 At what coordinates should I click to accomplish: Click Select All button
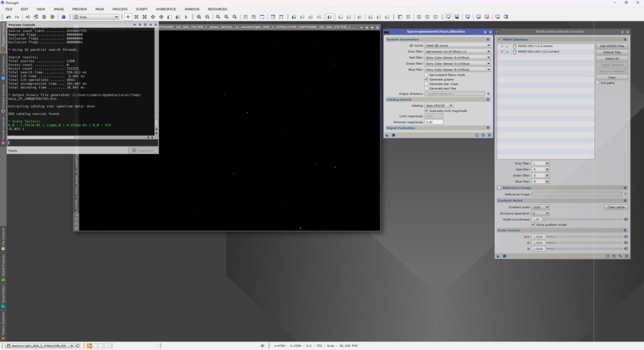[x=611, y=58]
